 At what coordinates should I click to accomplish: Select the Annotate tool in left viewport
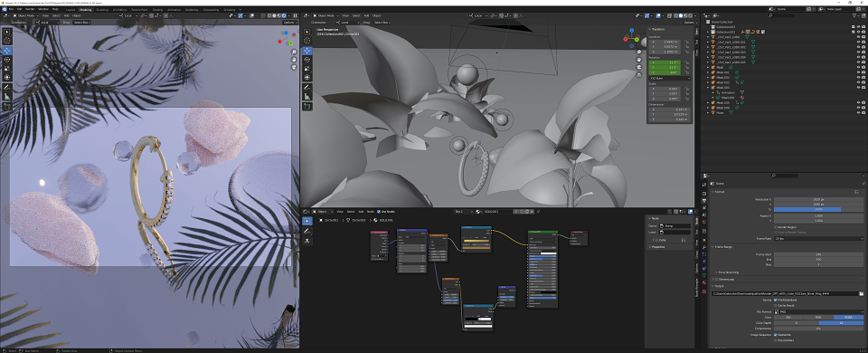pyautogui.click(x=7, y=88)
